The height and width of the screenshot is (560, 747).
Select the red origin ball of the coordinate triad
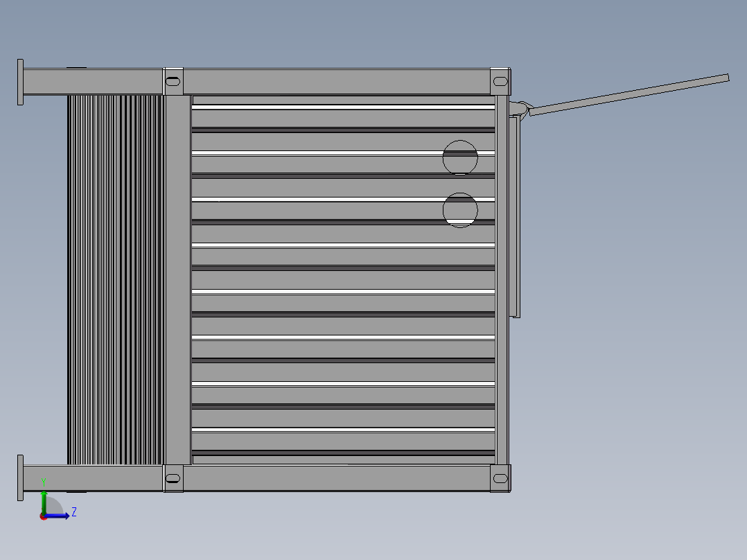coord(44,516)
